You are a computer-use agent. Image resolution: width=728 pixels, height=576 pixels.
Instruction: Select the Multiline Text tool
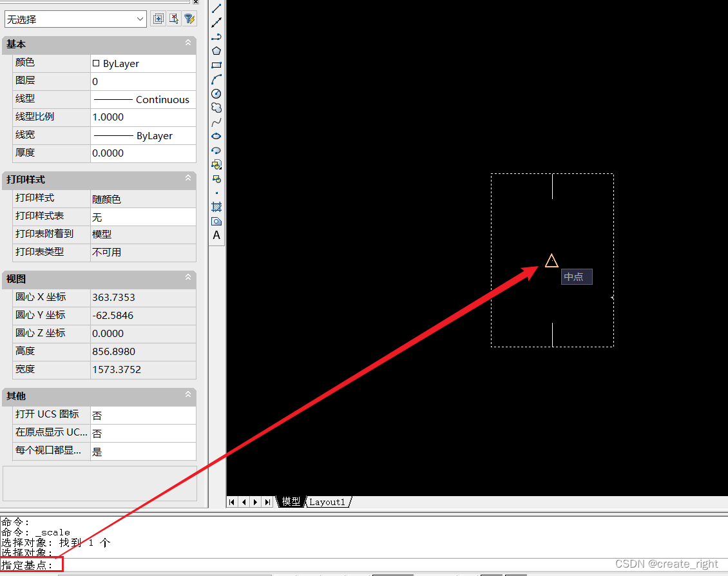click(x=216, y=235)
